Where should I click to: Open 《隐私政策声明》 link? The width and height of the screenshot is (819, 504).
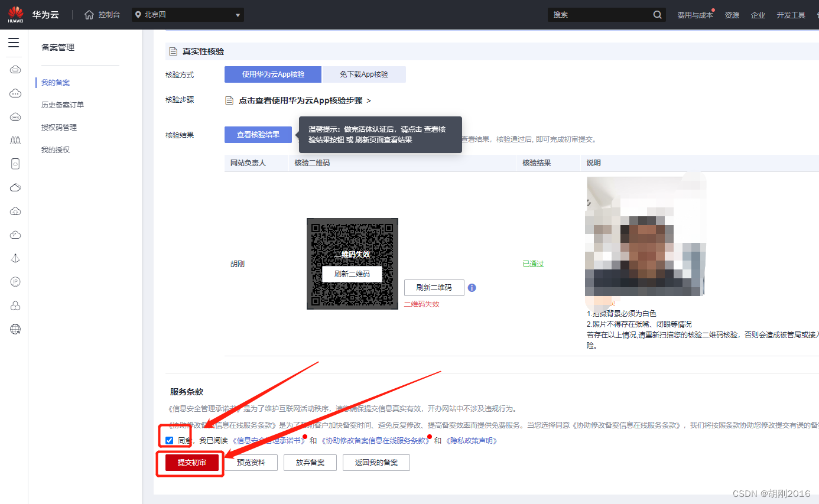pos(471,441)
